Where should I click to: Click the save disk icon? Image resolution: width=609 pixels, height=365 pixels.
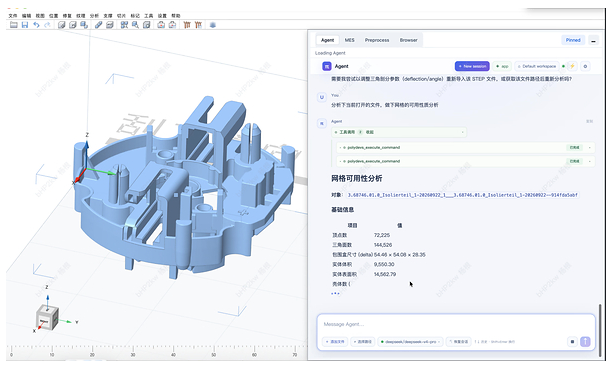pos(25,25)
